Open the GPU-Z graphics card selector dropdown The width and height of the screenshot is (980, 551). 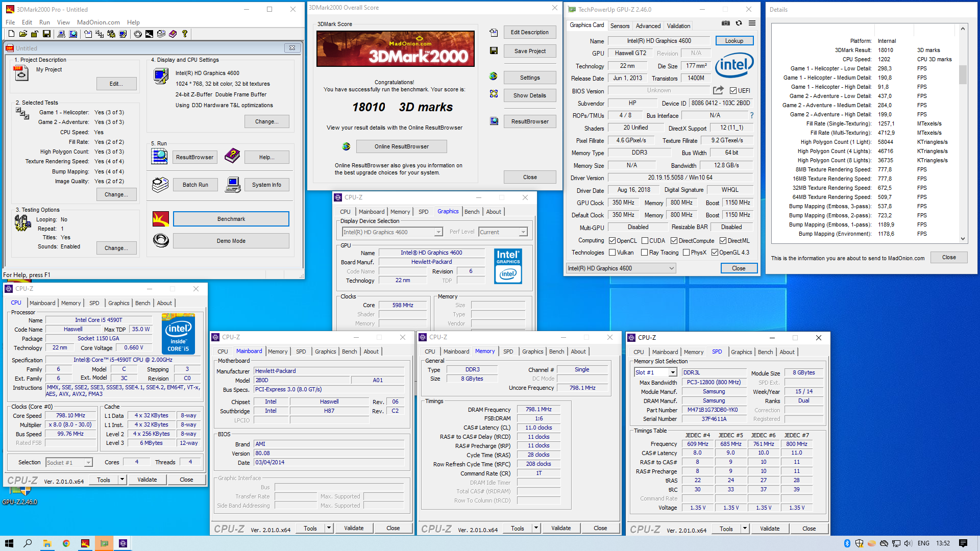(621, 268)
